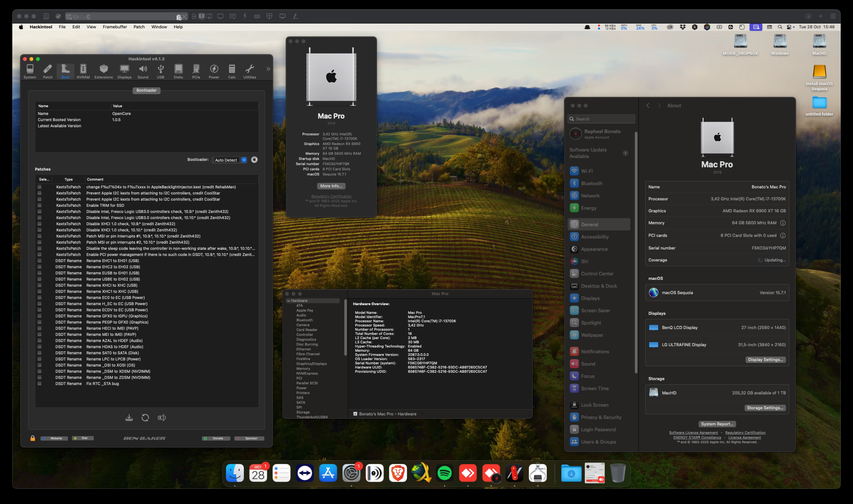Open the Framebuffer menu in menu bar
Image resolution: width=853 pixels, height=504 pixels.
point(115,27)
